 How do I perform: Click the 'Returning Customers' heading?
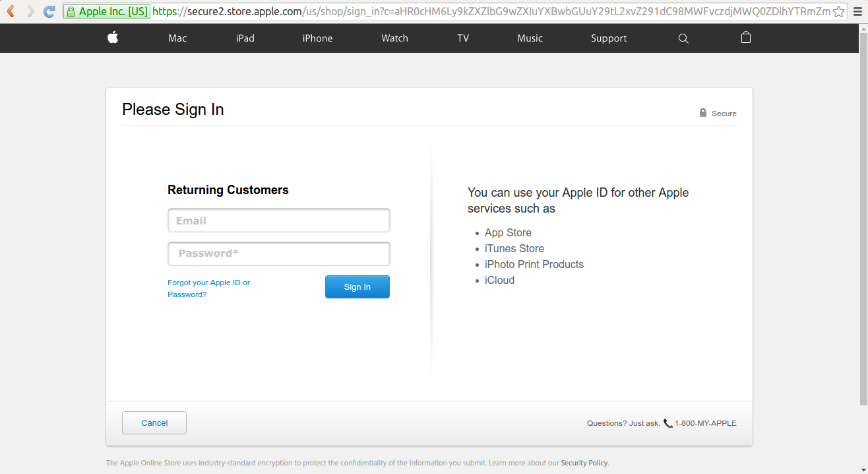(228, 190)
